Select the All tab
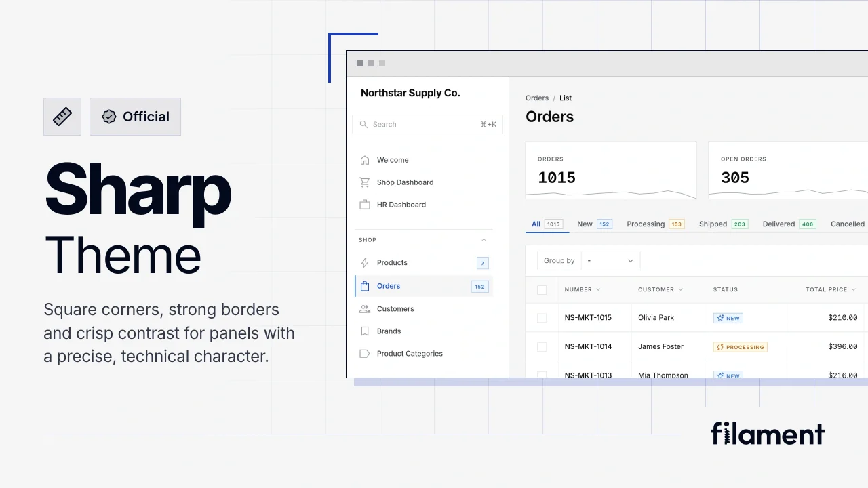 click(x=547, y=224)
